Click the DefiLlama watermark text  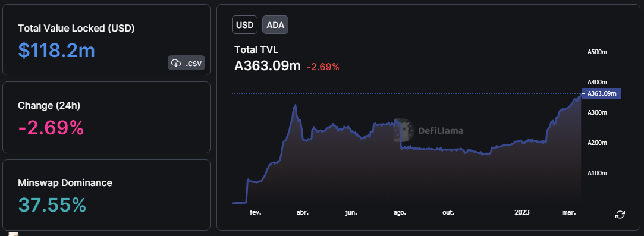441,131
